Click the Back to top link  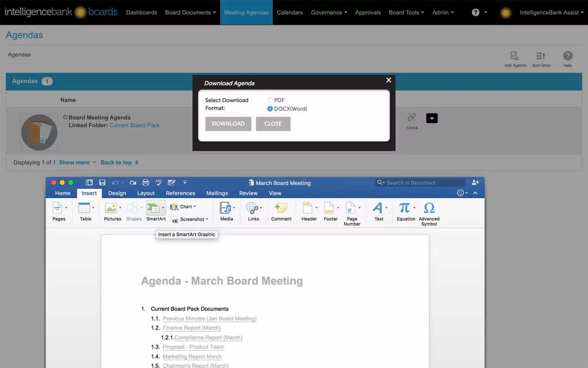coord(116,162)
